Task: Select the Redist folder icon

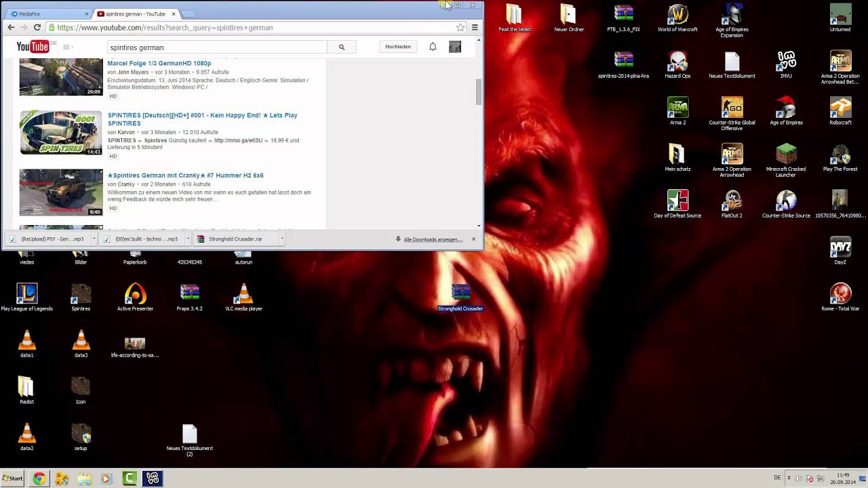Action: click(26, 391)
